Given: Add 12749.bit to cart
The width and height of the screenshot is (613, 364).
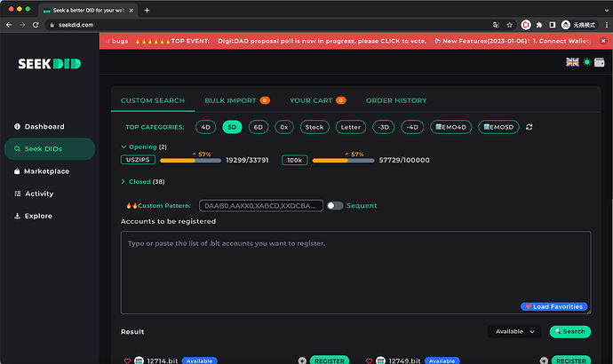Looking at the screenshot, I should click(544, 360).
